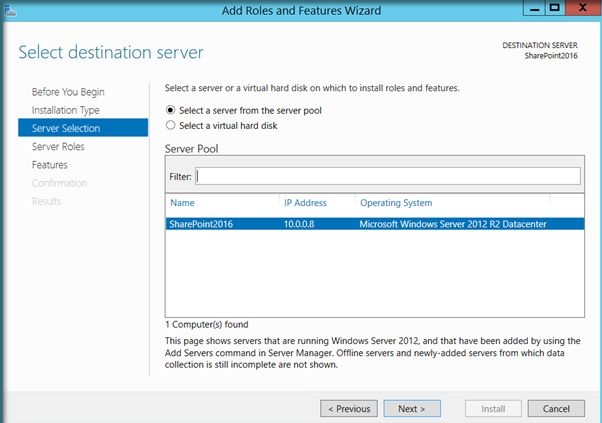This screenshot has width=602, height=423.
Task: Open the Installation Type step
Action: click(65, 110)
